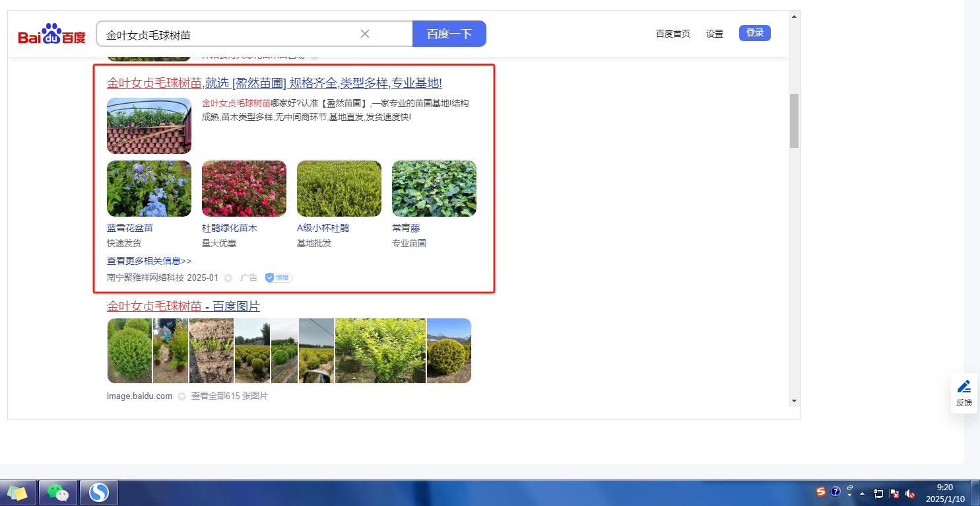980x506 pixels.
Task: Click the 保障 shield badge
Action: coord(278,277)
